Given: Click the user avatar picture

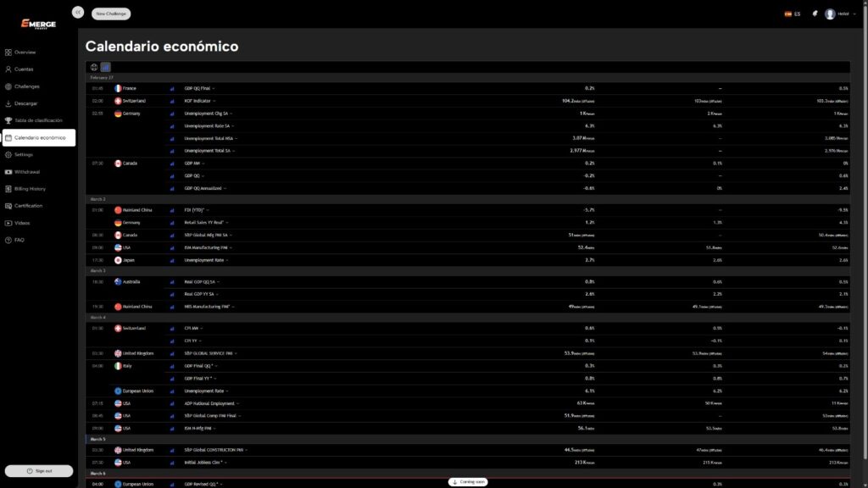Looking at the screenshot, I should tap(830, 14).
